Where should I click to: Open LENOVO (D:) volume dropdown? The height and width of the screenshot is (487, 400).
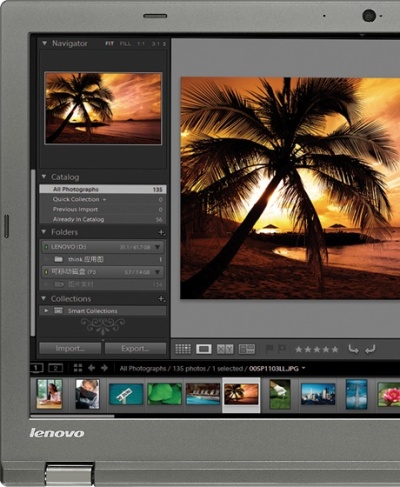point(157,247)
